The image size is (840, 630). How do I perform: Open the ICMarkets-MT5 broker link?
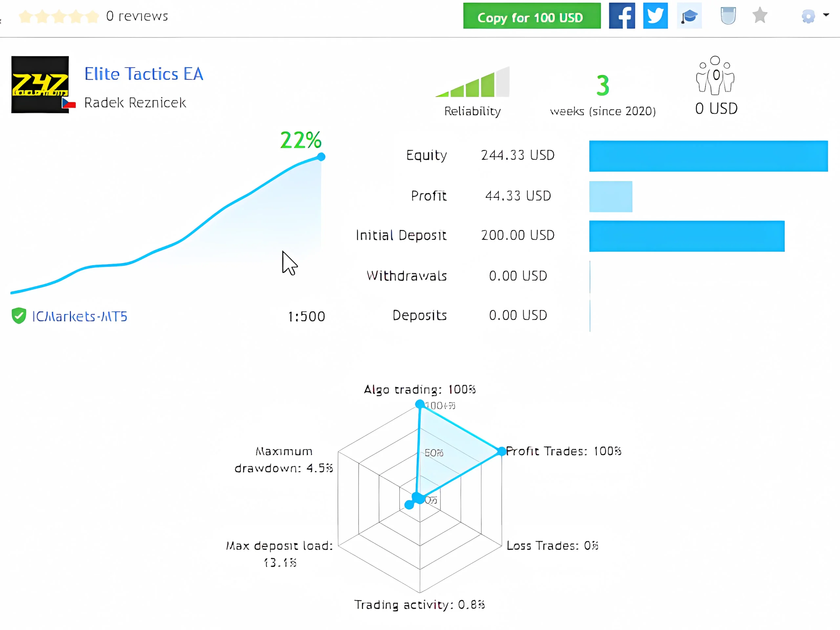[80, 316]
